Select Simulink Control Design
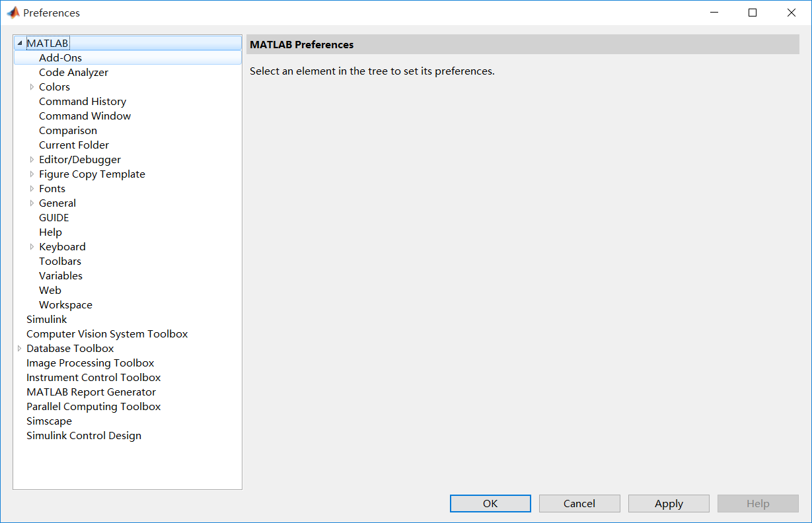The image size is (812, 523). 84,436
